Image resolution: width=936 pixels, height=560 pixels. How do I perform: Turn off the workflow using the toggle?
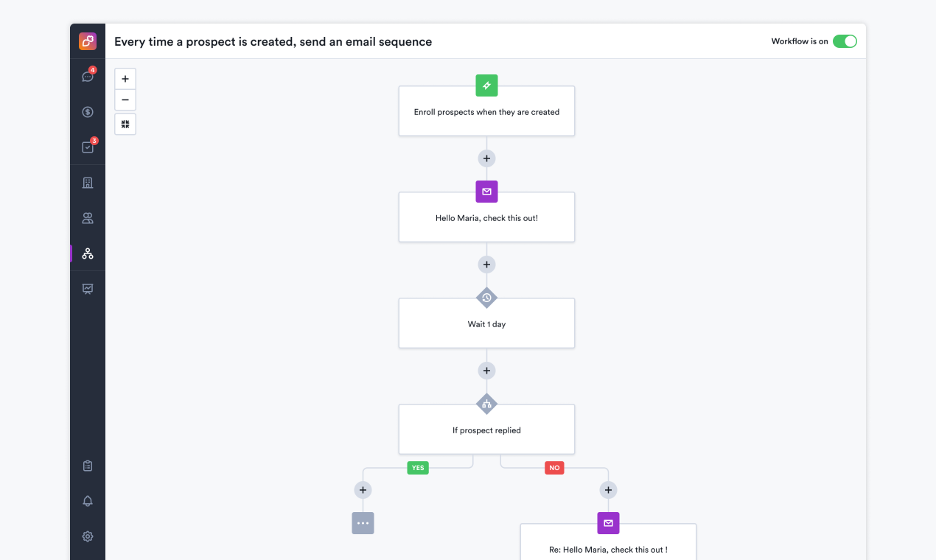click(845, 41)
